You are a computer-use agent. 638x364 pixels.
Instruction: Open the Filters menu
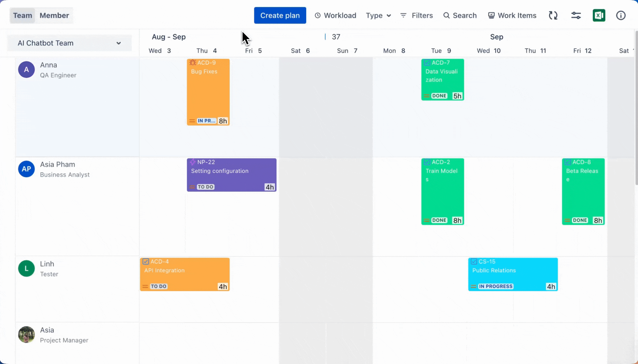(417, 16)
